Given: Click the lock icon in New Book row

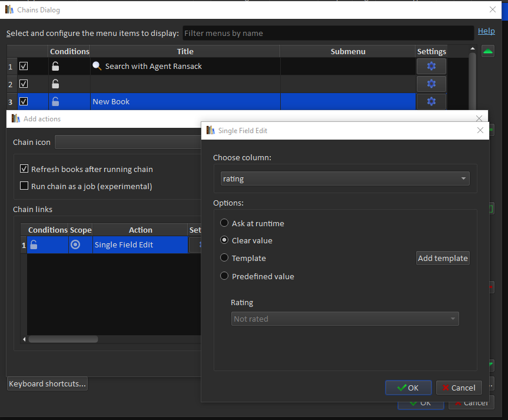Looking at the screenshot, I should click(55, 101).
